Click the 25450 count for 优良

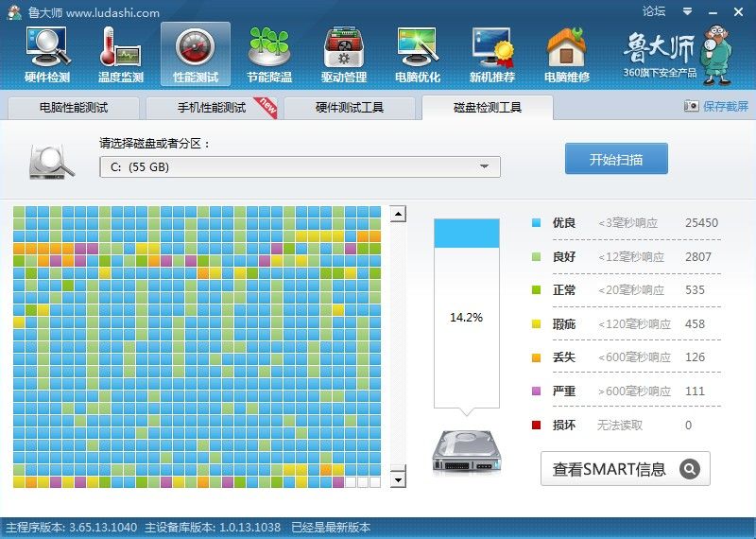tap(701, 223)
